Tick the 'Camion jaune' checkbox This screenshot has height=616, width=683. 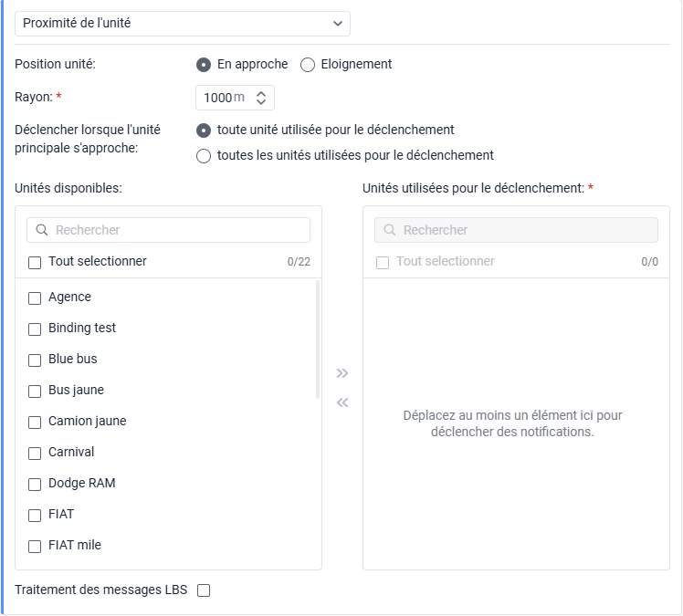pos(35,422)
